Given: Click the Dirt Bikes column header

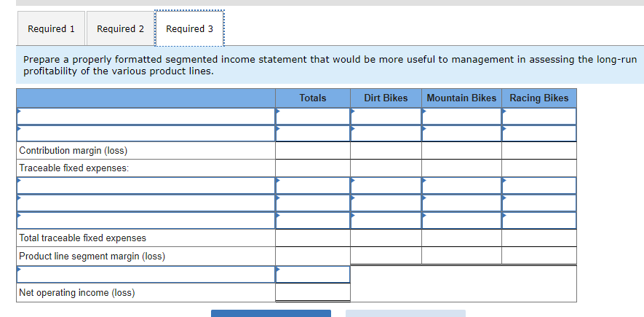Looking at the screenshot, I should 386,98.
